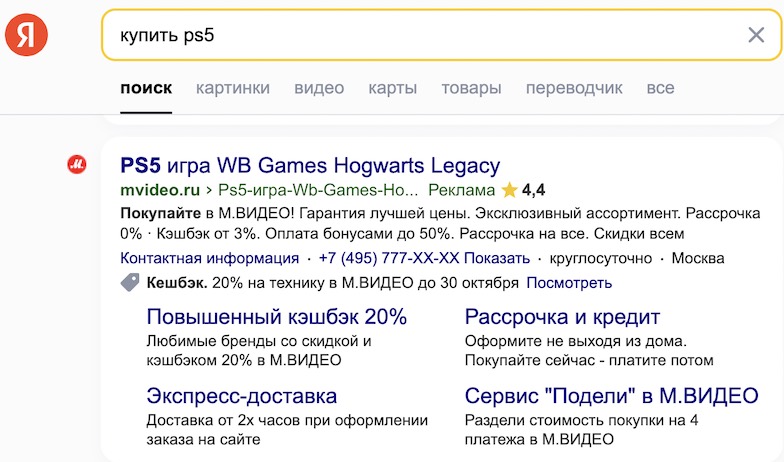Click the grey cashback tag icon

(x=130, y=282)
